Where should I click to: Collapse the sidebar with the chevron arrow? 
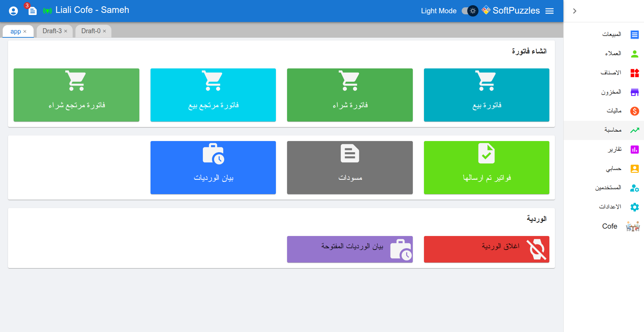pos(575,11)
